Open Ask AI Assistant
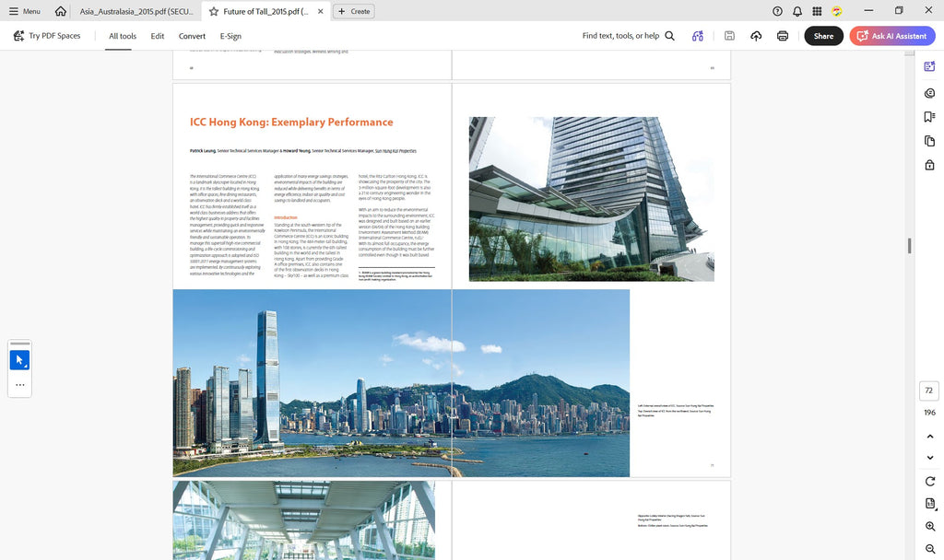 tap(892, 36)
